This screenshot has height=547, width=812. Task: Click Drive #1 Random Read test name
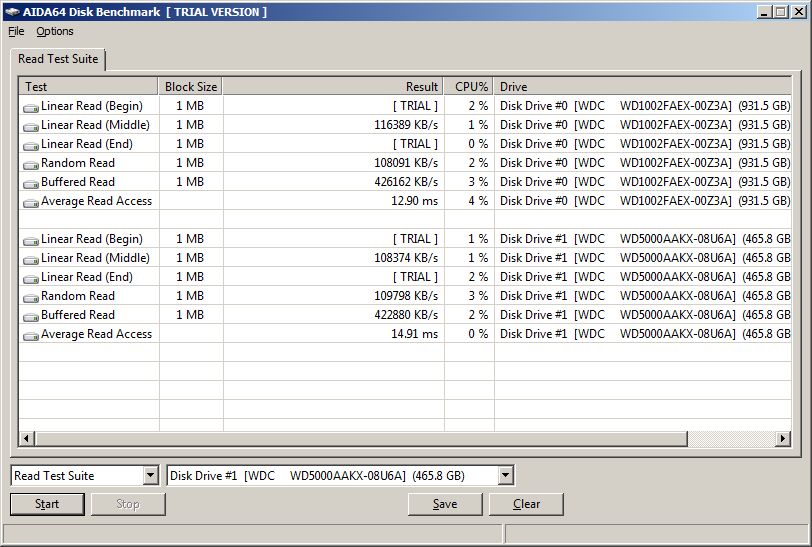point(78,296)
